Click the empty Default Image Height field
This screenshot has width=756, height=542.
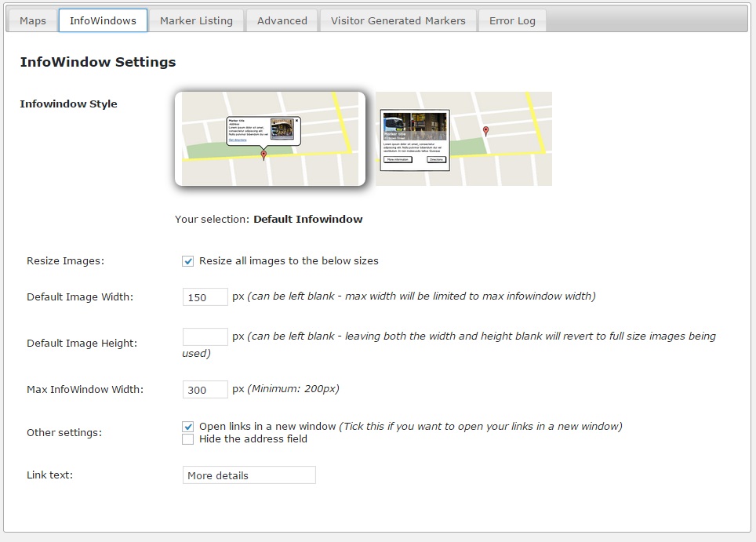coord(205,336)
